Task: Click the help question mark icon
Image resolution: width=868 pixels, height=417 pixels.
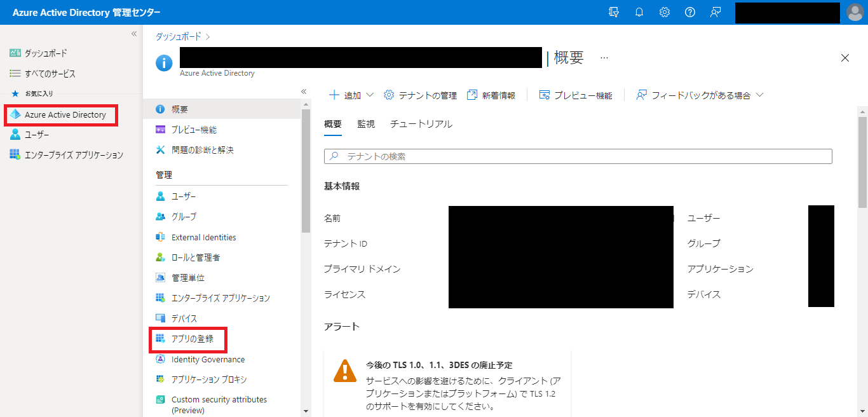Action: (x=690, y=12)
